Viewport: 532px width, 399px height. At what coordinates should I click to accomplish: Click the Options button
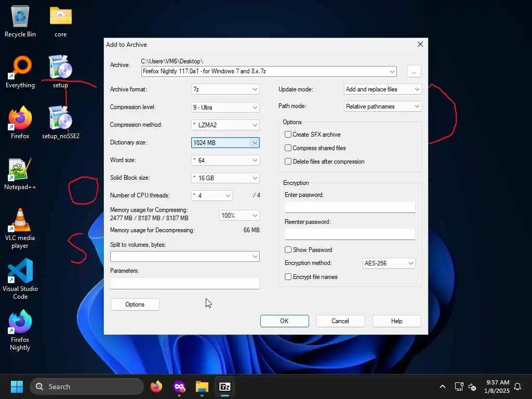[135, 304]
